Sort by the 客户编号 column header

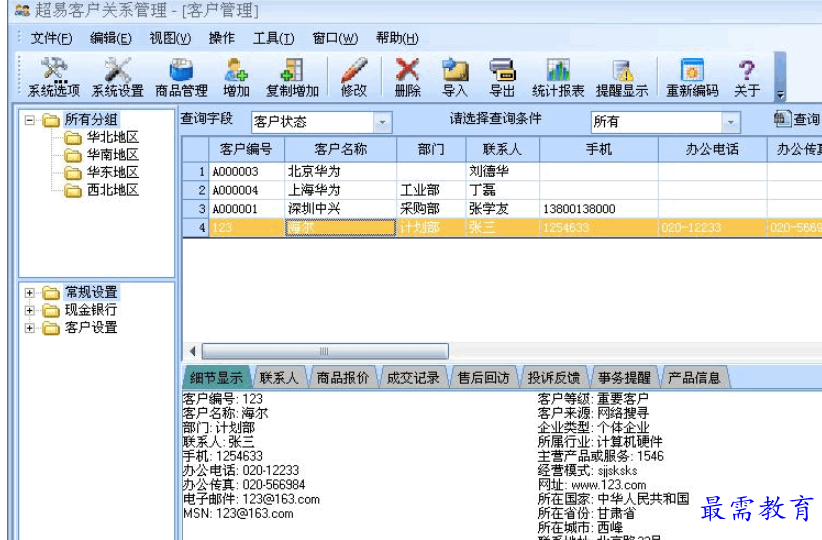tap(246, 149)
